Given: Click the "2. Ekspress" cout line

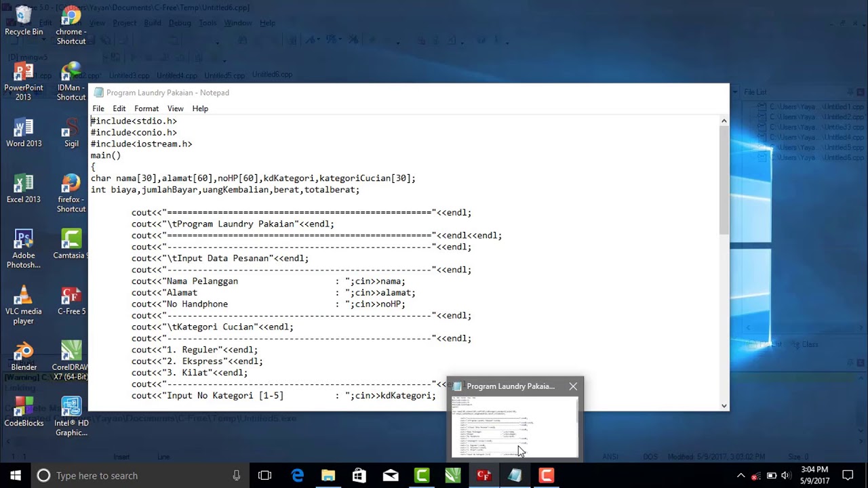Looking at the screenshot, I should 197,361.
